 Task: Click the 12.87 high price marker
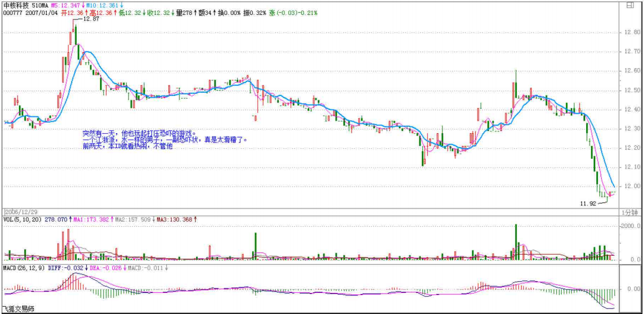point(91,19)
